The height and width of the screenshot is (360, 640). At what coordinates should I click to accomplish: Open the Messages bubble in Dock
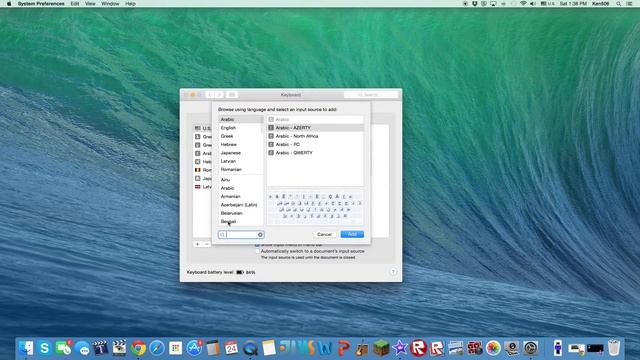[x=82, y=348]
